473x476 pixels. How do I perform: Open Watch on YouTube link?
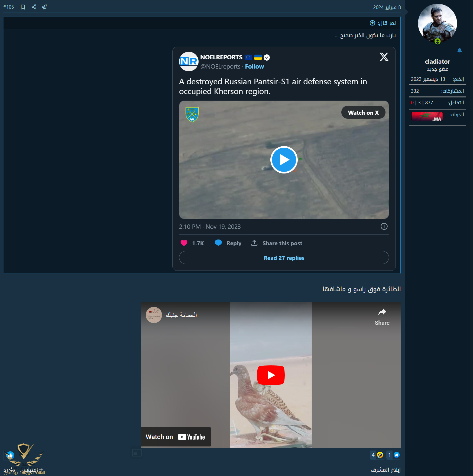(x=176, y=437)
